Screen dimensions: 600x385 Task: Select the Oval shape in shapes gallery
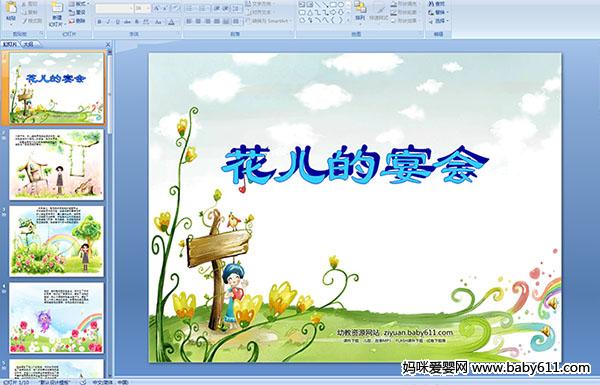[x=341, y=4]
